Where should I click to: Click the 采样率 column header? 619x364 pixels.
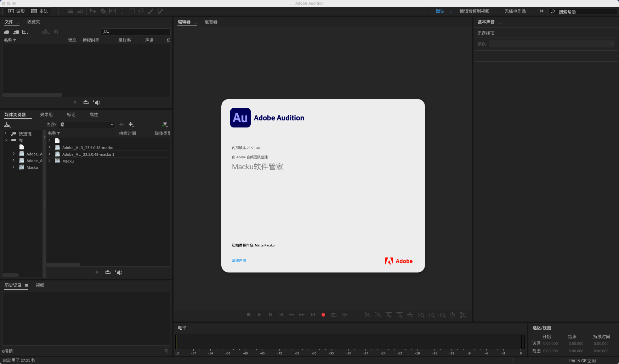125,40
